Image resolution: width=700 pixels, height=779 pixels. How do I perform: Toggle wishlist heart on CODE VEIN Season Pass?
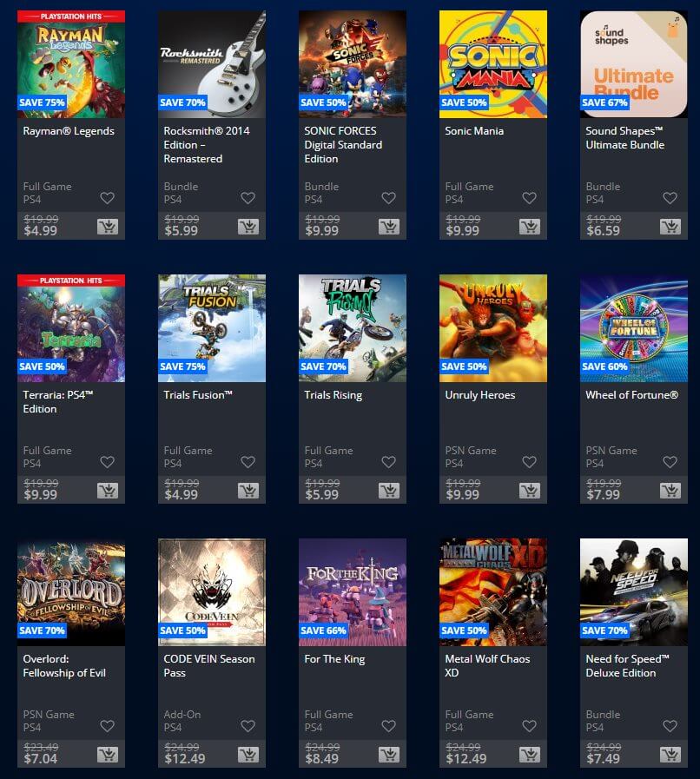pos(248,726)
